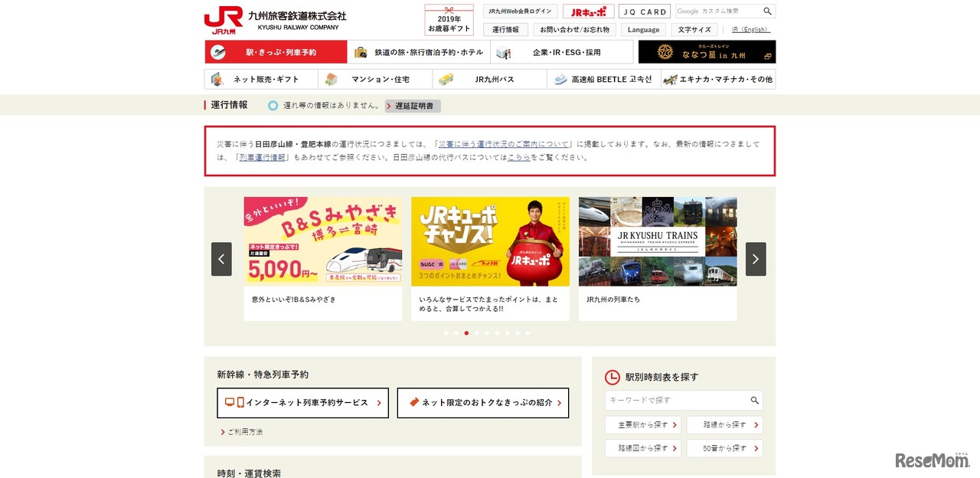Show next carousel slide arrow
Image resolution: width=980 pixels, height=478 pixels.
point(756,259)
